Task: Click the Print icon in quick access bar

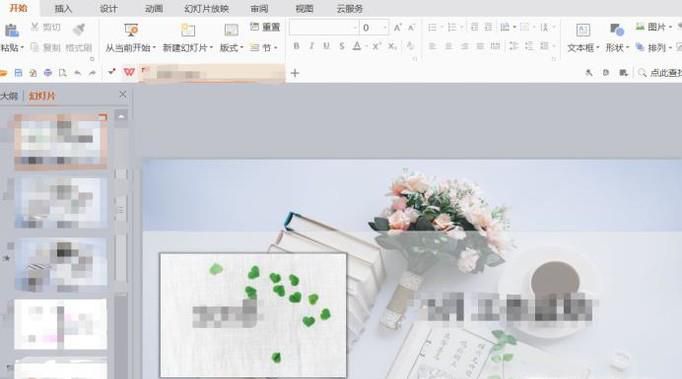Action: click(48, 73)
